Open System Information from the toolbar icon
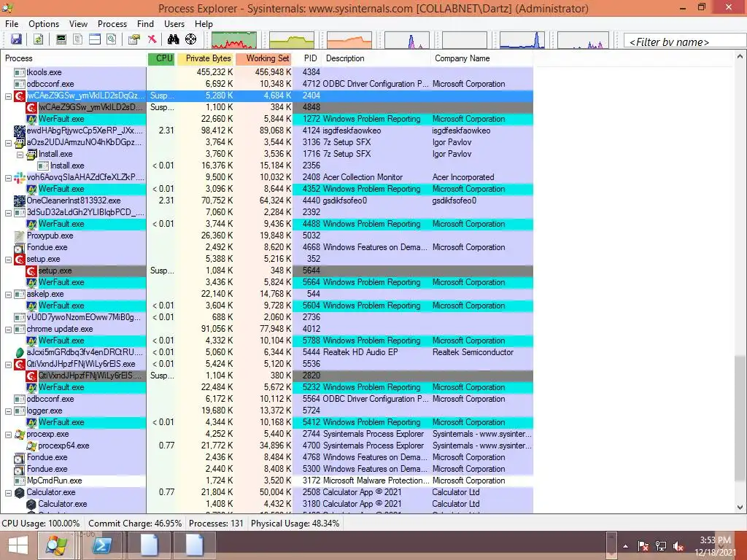This screenshot has width=747, height=560. pyautogui.click(x=61, y=39)
